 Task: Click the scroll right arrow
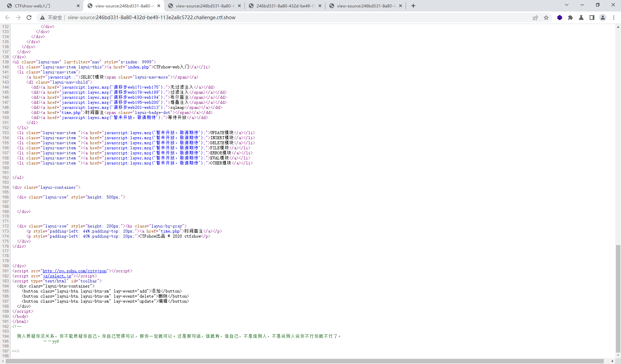tap(613, 361)
